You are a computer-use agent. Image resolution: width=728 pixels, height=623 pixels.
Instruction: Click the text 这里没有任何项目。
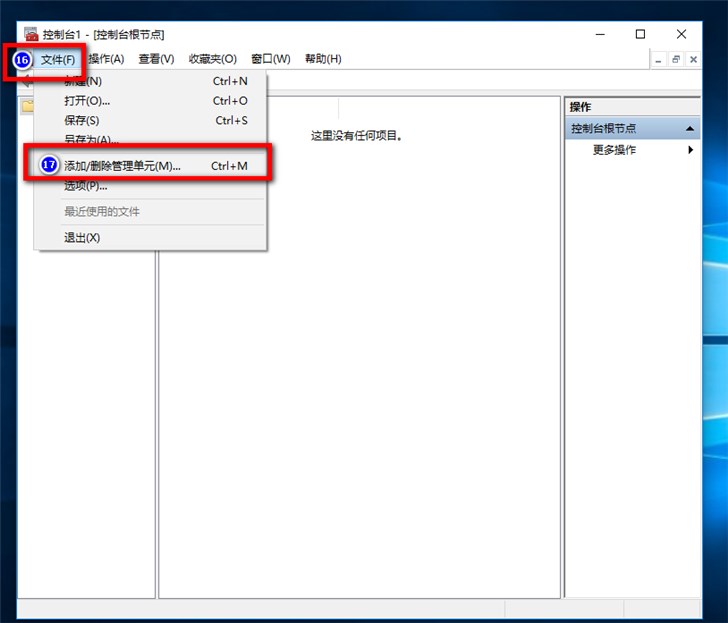click(357, 136)
